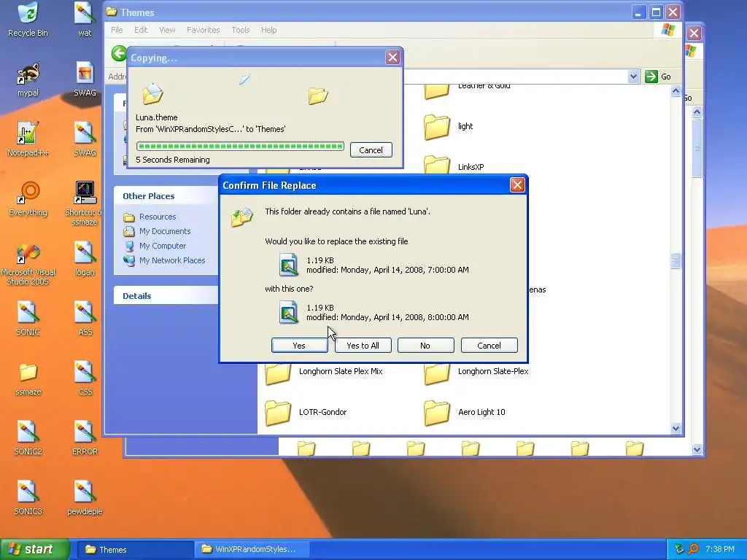
Task: Expand the Details panel header
Action: click(166, 296)
